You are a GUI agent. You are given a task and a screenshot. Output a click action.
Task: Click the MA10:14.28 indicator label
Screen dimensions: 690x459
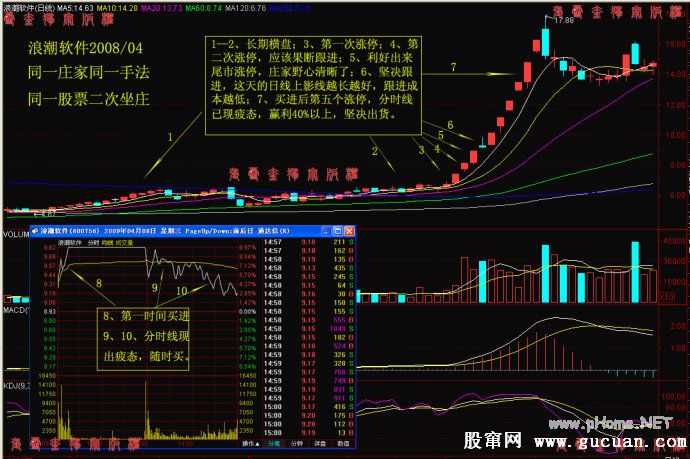point(117,8)
